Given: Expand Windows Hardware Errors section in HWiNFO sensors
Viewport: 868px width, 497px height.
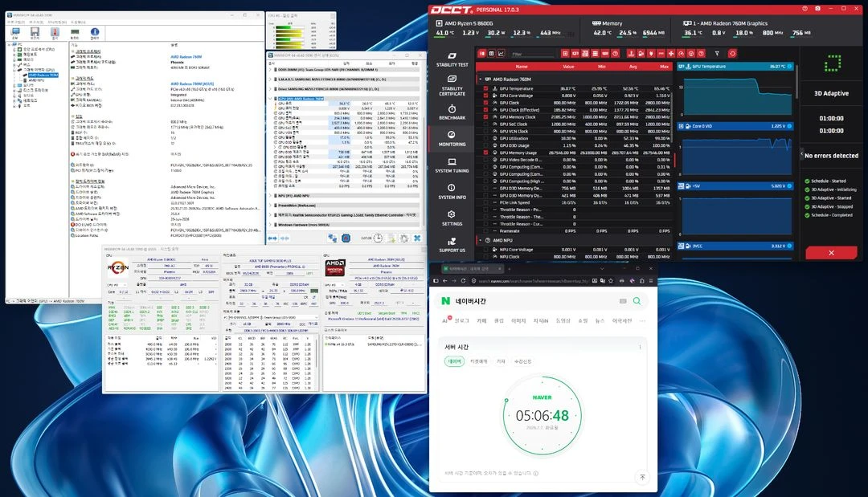Looking at the screenshot, I should [270, 225].
